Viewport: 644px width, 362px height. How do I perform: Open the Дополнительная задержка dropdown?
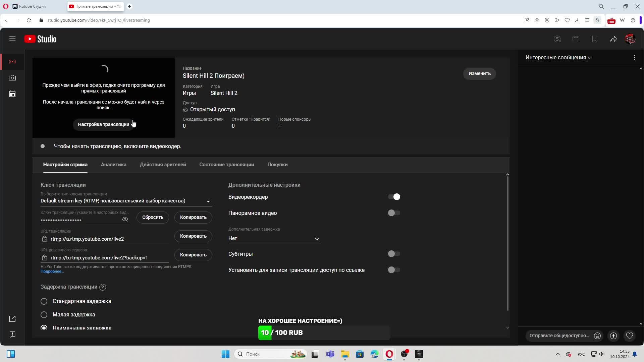274,239
